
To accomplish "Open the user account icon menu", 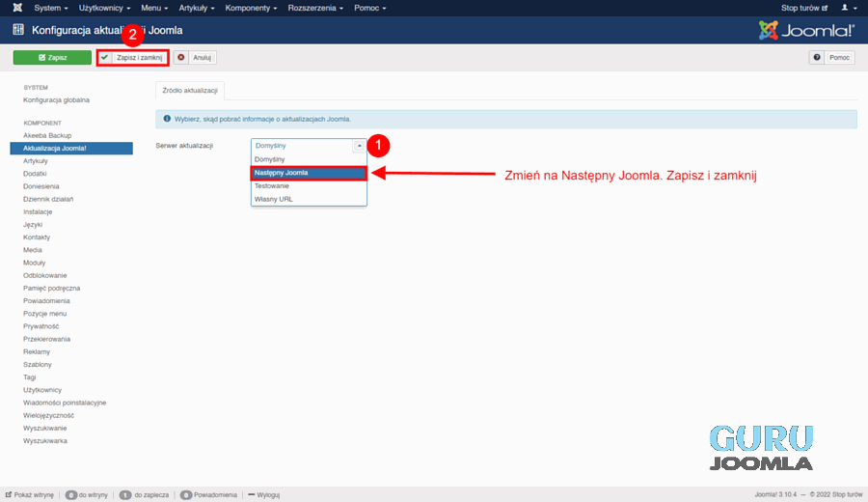I will 847,8.
